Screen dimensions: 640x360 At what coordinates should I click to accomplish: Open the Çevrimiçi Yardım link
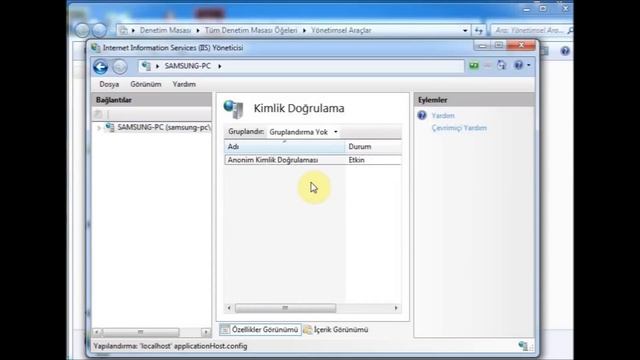point(459,128)
